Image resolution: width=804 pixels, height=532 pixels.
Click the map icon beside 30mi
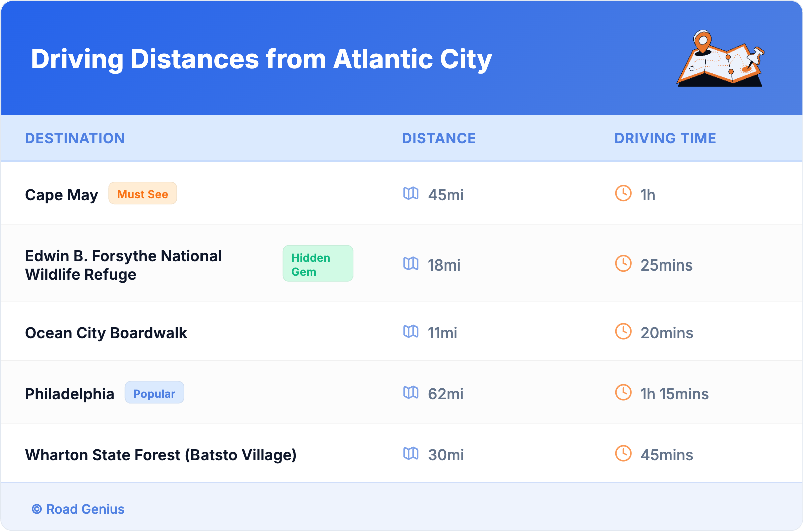tap(411, 453)
